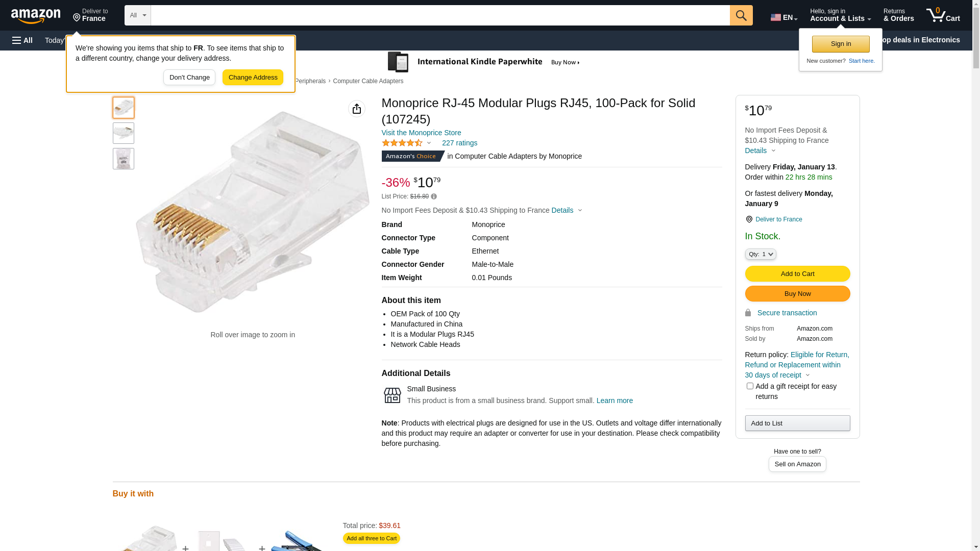Expand the star ratings popover arrow

(429, 143)
